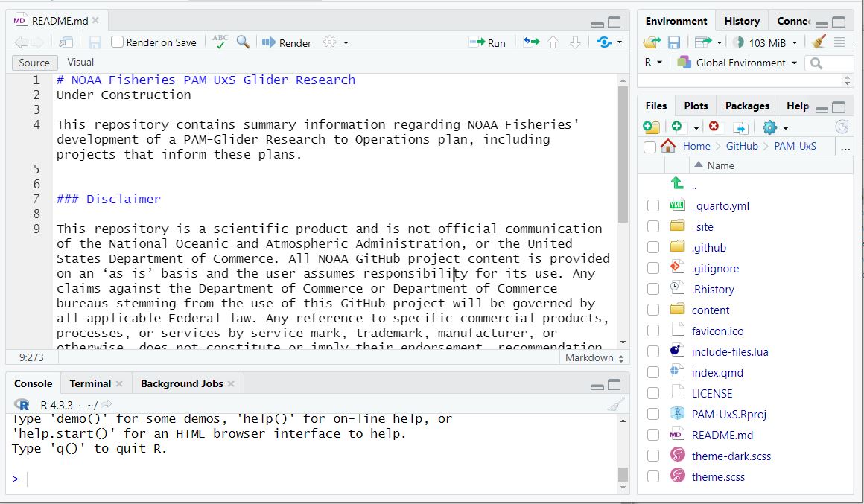Image resolution: width=864 pixels, height=504 pixels.
Task: Switch to the Terminal tab
Action: pos(90,383)
